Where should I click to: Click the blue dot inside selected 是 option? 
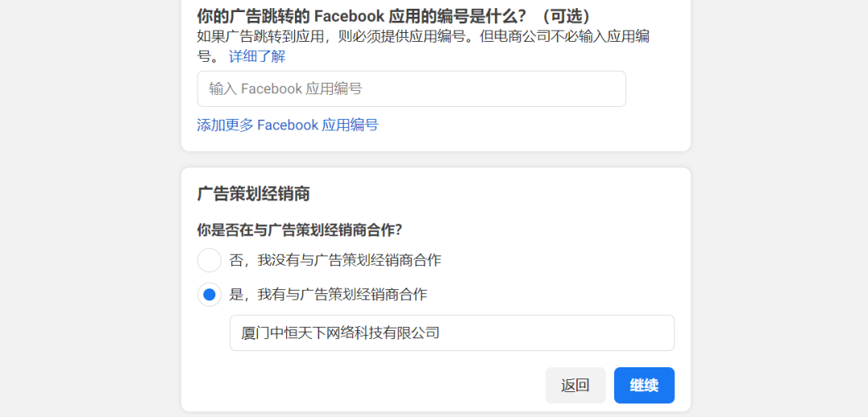[x=209, y=295]
